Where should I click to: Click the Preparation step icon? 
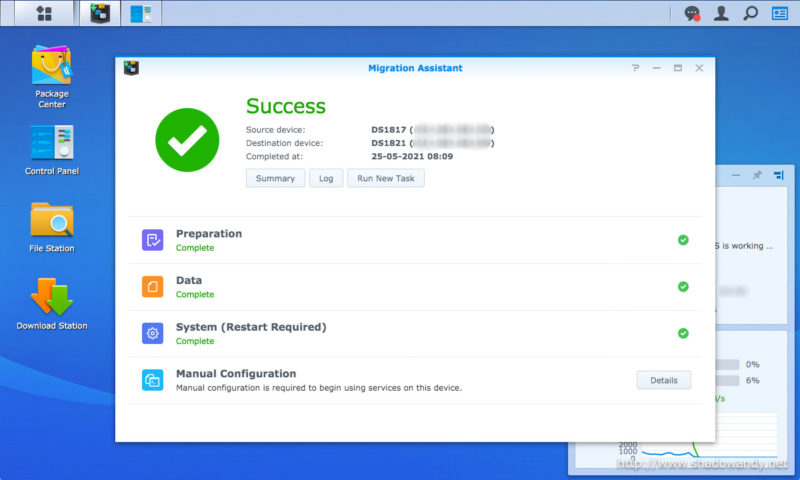(x=153, y=240)
